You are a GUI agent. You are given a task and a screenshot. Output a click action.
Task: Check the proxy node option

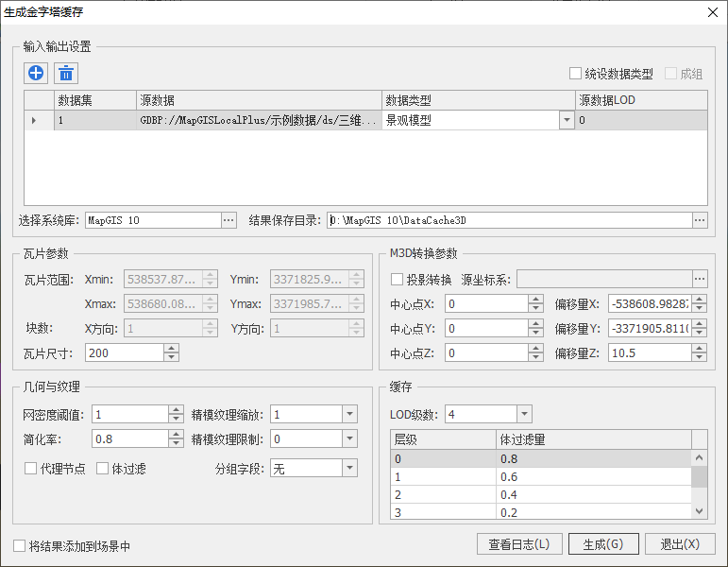[x=30, y=468]
